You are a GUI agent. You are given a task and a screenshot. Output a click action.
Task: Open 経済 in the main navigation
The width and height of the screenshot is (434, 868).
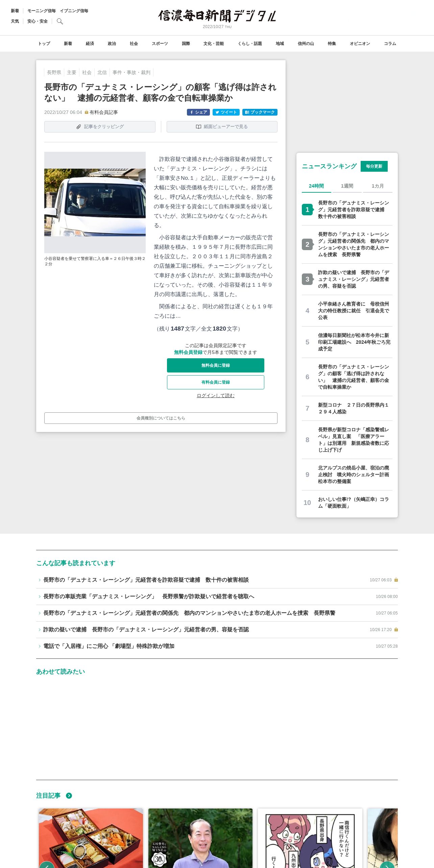click(x=90, y=44)
